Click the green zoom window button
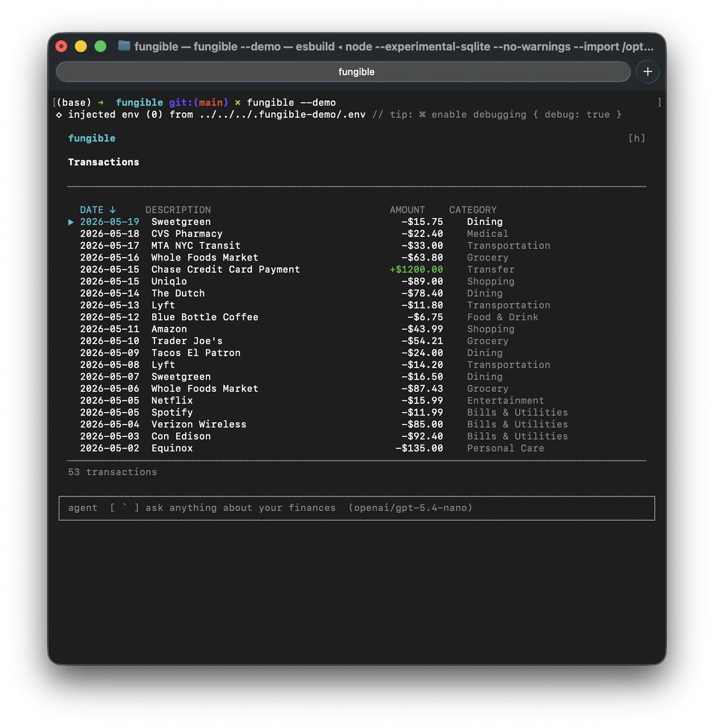This screenshot has width=714, height=728. coord(100,46)
